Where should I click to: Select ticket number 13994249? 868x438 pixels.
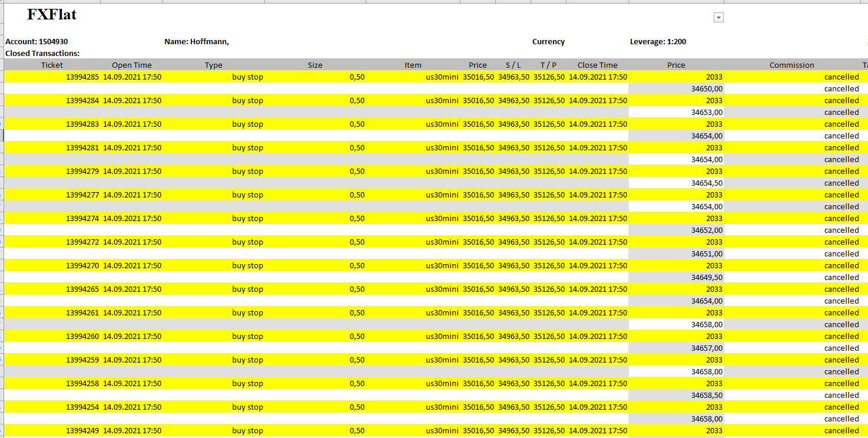82,431
